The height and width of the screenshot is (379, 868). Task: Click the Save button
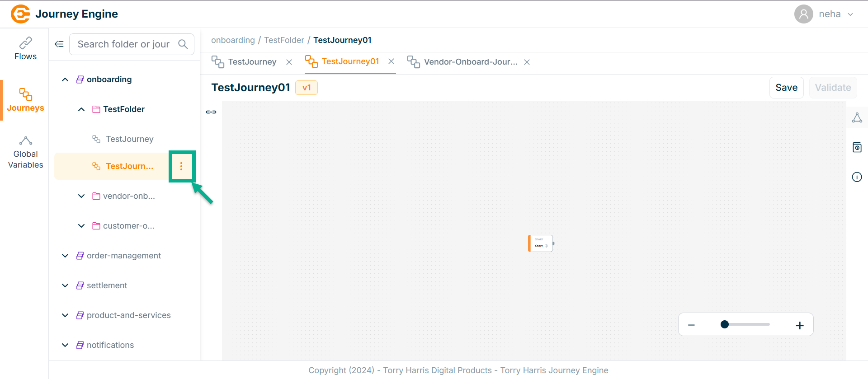pyautogui.click(x=786, y=88)
